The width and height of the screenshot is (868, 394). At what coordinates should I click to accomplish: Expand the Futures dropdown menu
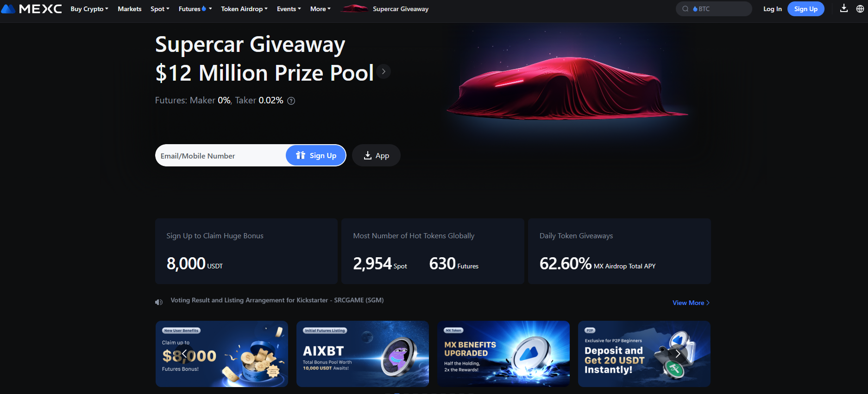(x=195, y=9)
